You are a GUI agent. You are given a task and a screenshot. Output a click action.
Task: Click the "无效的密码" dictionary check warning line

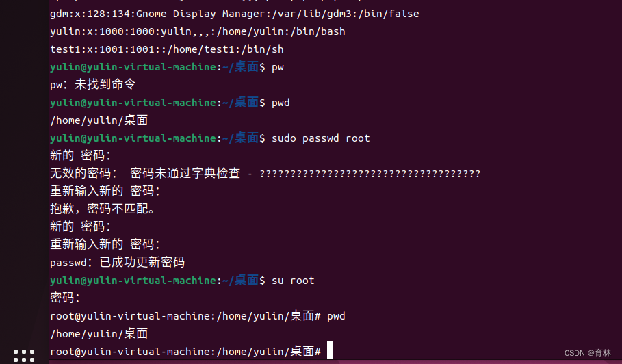coord(265,174)
